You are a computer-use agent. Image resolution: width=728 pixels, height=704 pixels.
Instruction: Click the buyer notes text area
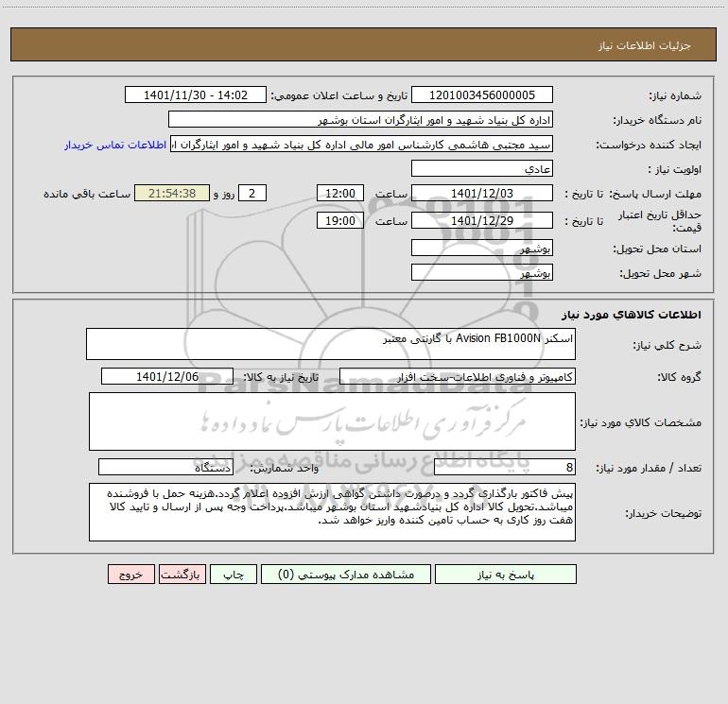coord(332,512)
